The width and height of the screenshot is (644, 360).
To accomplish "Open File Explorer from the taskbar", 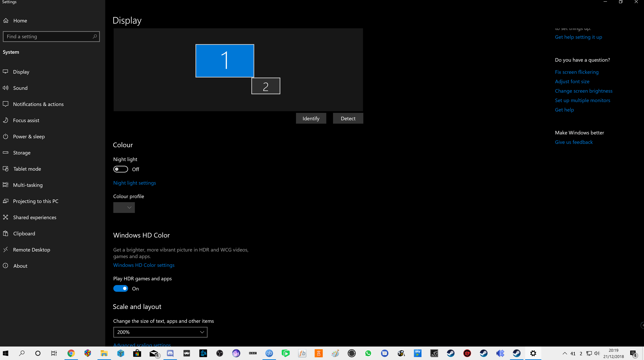I will (104, 353).
